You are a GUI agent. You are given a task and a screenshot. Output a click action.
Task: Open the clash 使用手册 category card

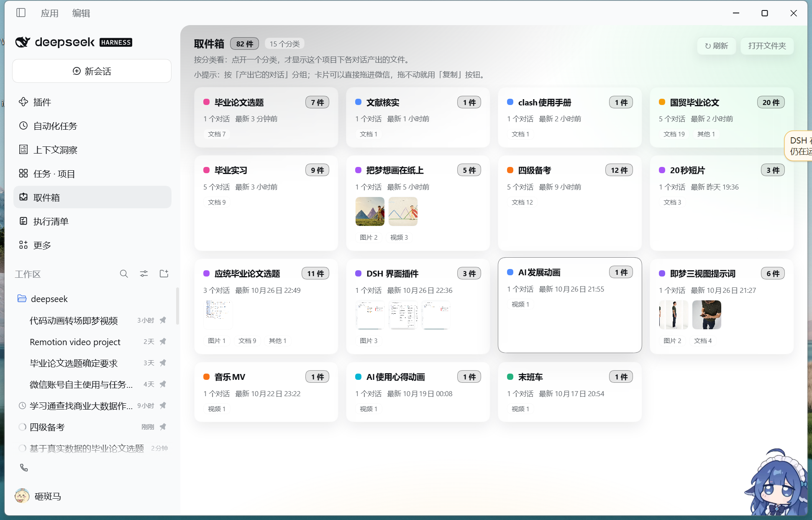coord(570,117)
